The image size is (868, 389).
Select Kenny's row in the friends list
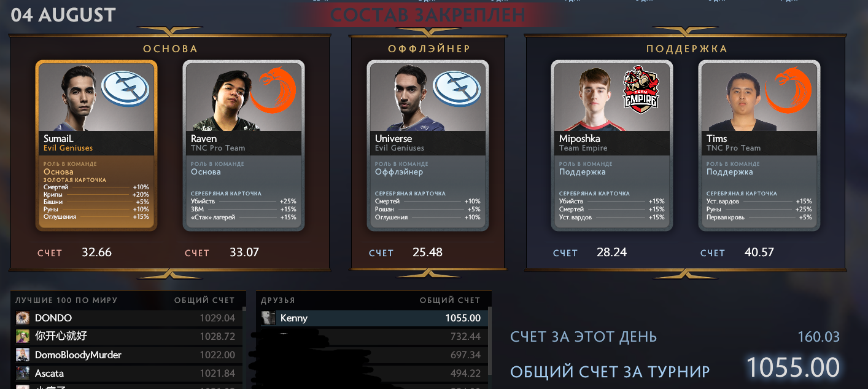tap(373, 318)
